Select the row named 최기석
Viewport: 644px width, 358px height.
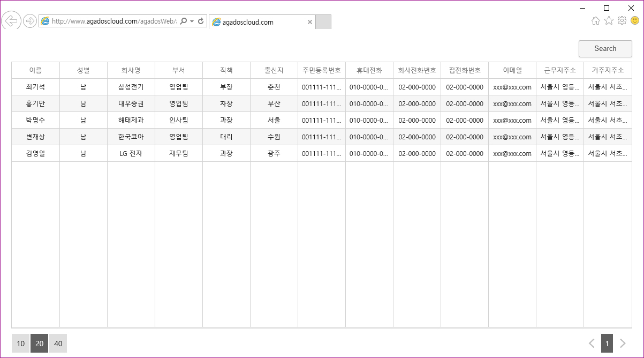[x=321, y=87]
